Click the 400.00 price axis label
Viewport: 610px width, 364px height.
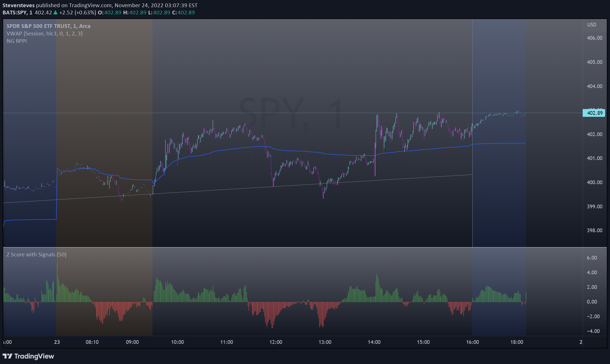[x=594, y=182]
